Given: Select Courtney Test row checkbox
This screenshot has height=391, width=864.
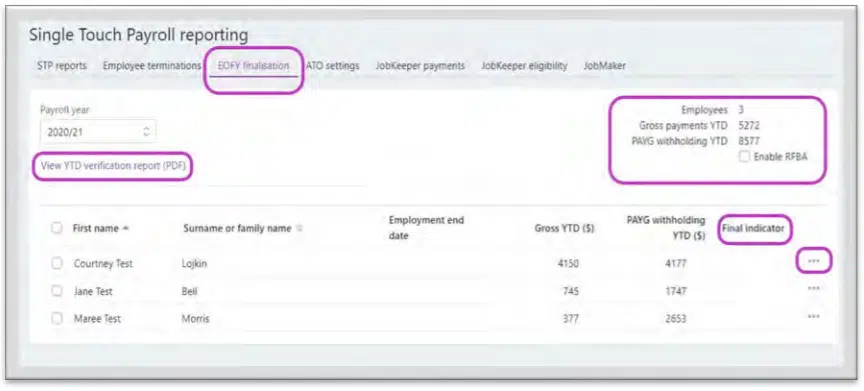Looking at the screenshot, I should point(57,263).
